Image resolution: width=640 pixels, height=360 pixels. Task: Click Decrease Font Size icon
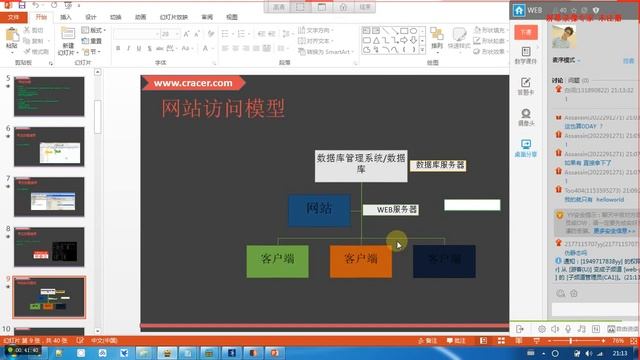(197, 34)
